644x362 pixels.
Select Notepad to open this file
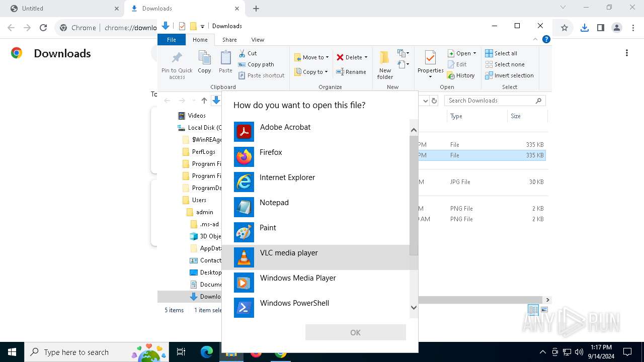(315, 207)
